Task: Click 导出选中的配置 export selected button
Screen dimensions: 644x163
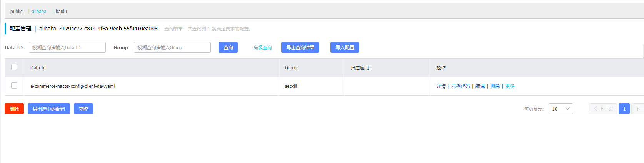Action: 49,109
